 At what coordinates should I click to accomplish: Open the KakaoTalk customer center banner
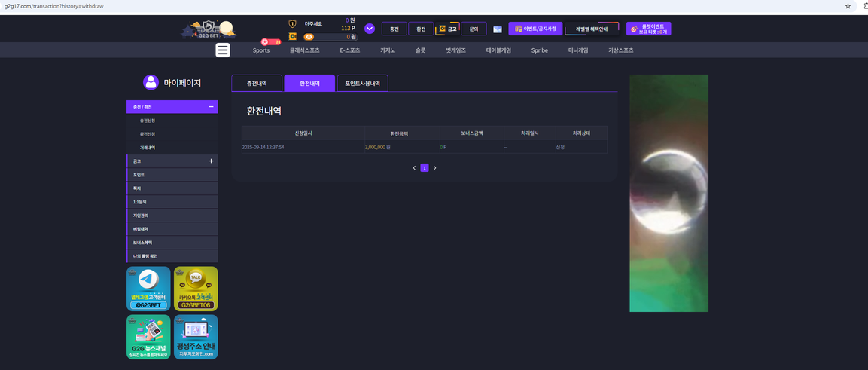pyautogui.click(x=196, y=289)
